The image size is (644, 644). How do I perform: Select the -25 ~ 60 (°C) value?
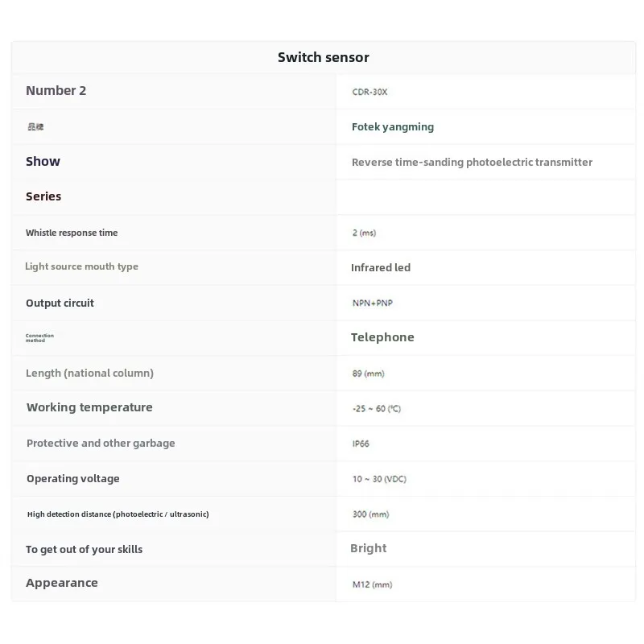point(376,409)
